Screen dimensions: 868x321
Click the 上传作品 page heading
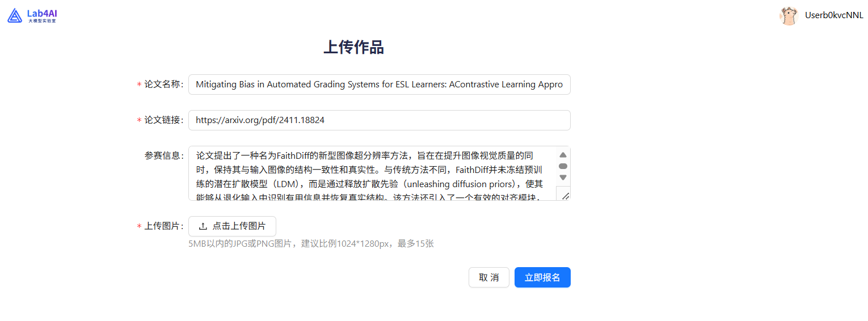pos(353,48)
